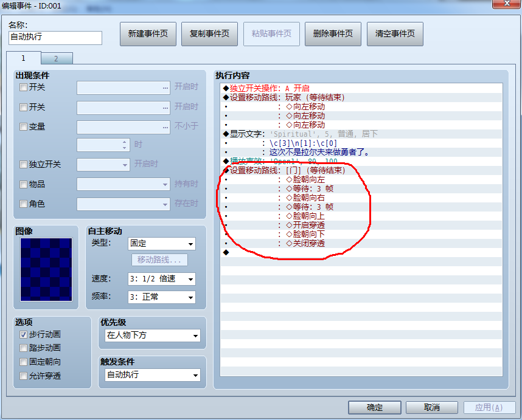522x420 pixels.
Task: Click the greyed-out 粘贴事件页 button
Action: tap(271, 34)
